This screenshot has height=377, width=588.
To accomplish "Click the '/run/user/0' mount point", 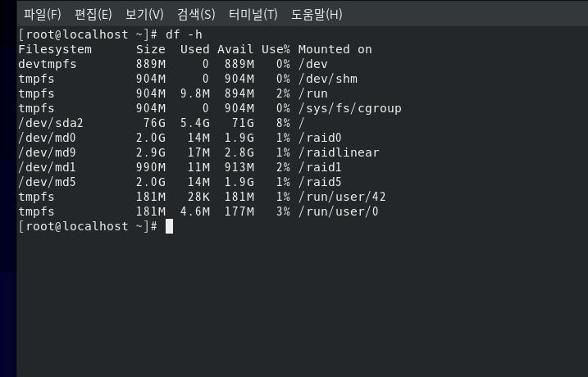I will pos(338,211).
